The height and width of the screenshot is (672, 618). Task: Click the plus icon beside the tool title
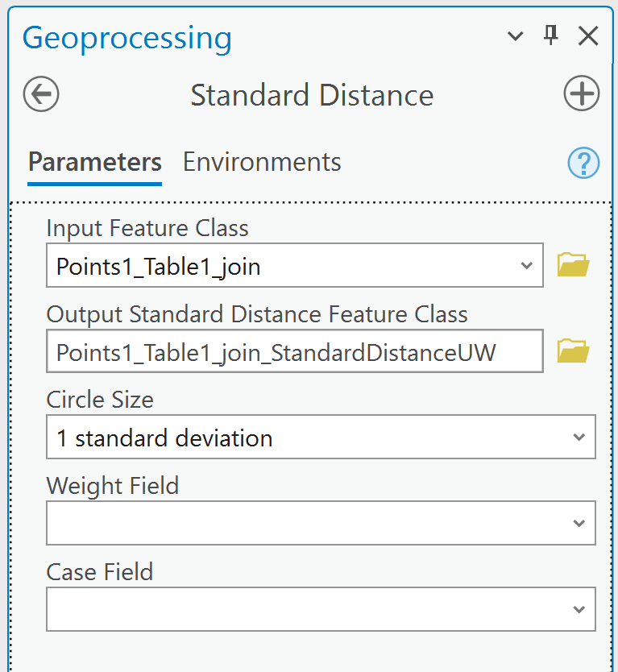point(581,93)
